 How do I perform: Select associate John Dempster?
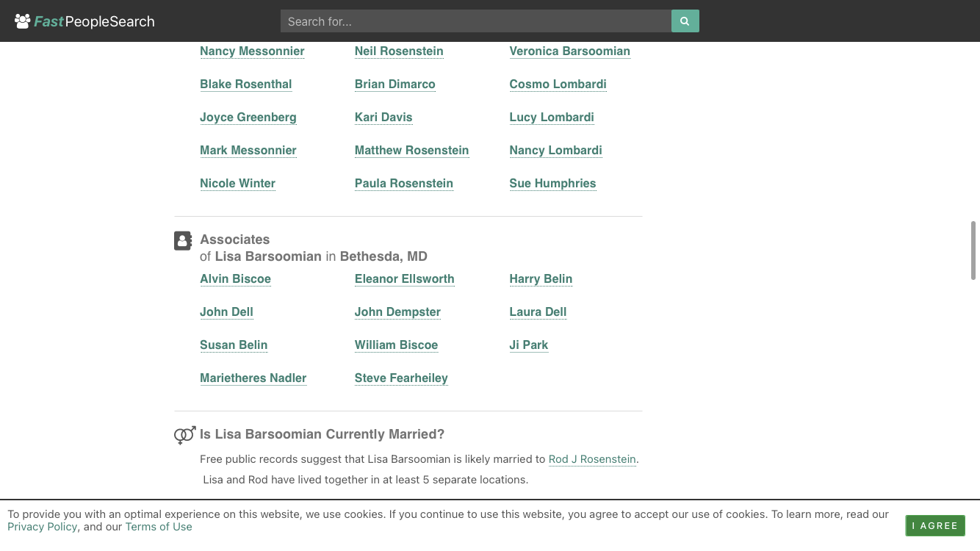tap(397, 311)
